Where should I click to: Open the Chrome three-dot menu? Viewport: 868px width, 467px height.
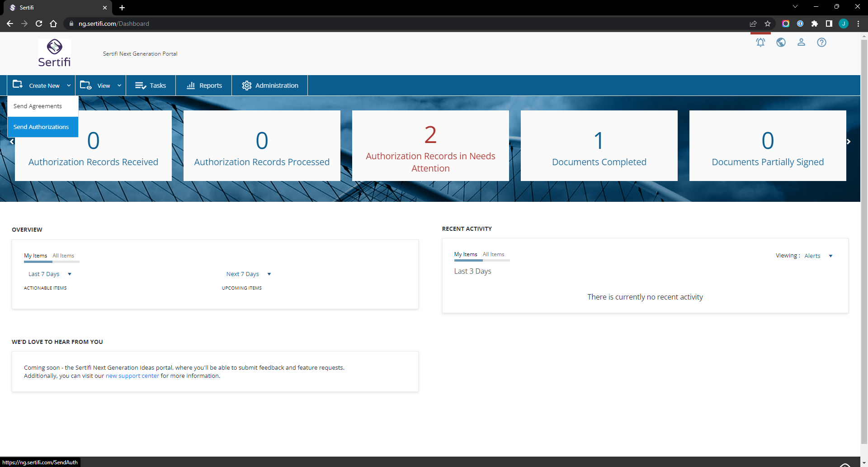coord(858,24)
